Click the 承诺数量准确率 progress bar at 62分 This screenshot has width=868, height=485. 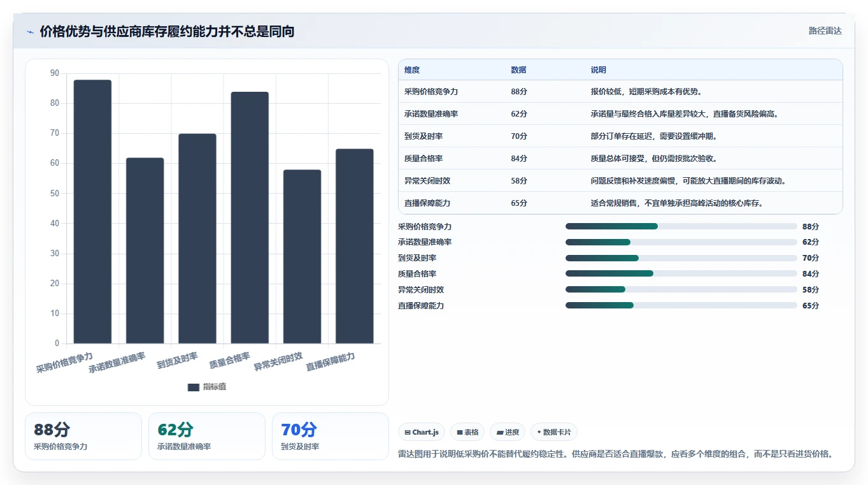(x=681, y=242)
